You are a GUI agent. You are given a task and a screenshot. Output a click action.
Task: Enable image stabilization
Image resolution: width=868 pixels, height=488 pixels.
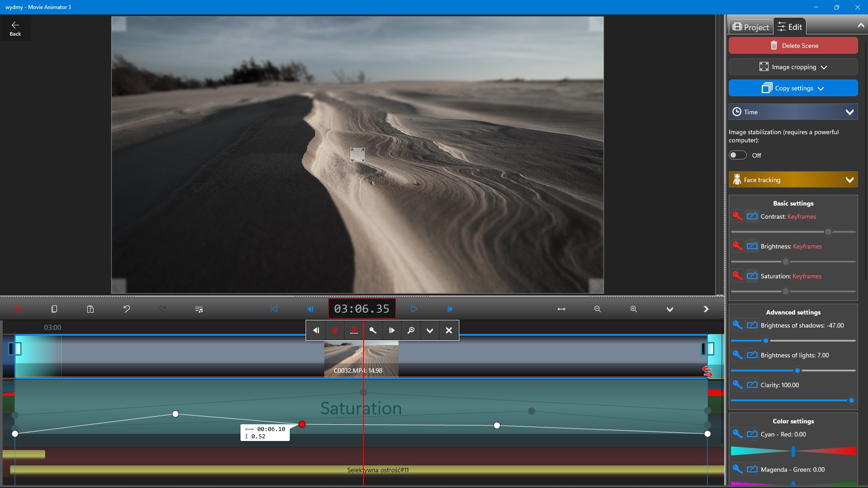click(x=737, y=155)
